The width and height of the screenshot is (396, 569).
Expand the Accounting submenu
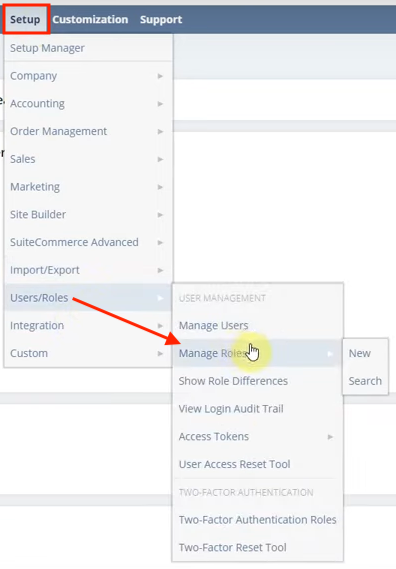point(89,104)
